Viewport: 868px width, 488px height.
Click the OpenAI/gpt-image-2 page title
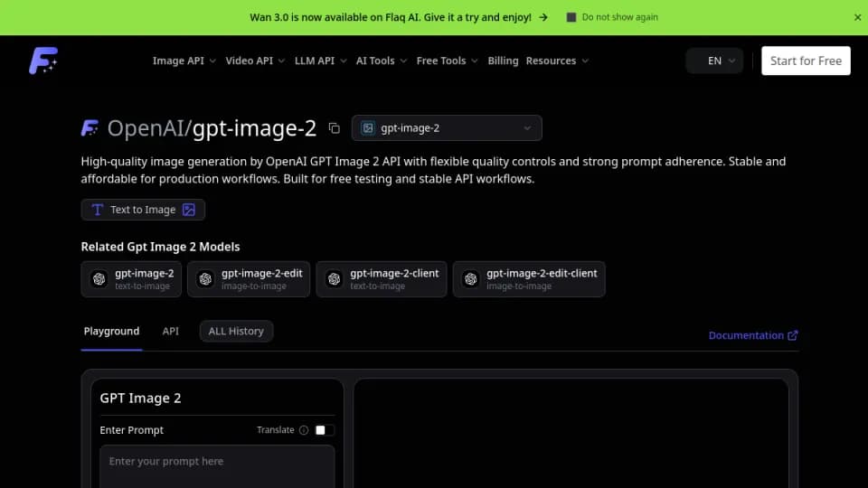(212, 128)
